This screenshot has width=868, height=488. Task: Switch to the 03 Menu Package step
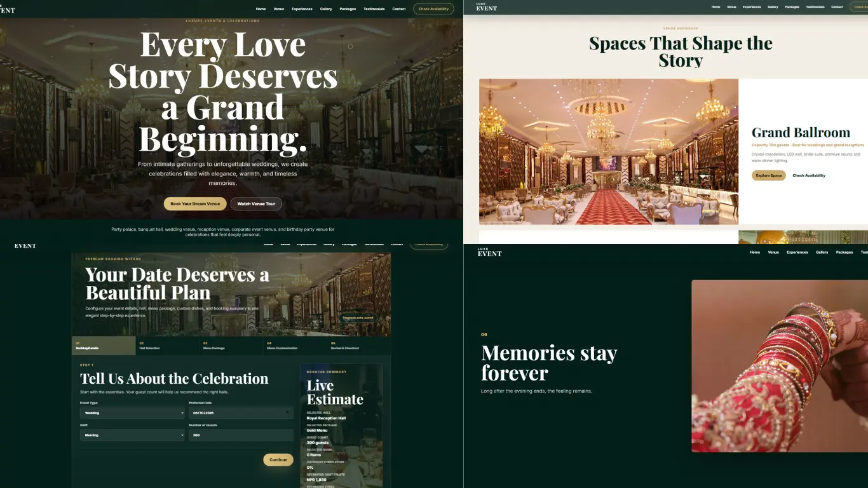point(231,346)
